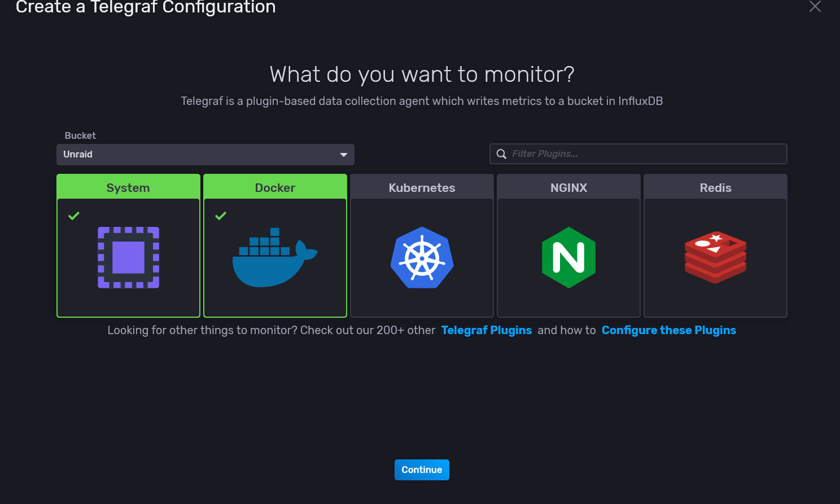This screenshot has height=504, width=840.
Task: Focus the Filter Plugins search field
Action: point(638,154)
